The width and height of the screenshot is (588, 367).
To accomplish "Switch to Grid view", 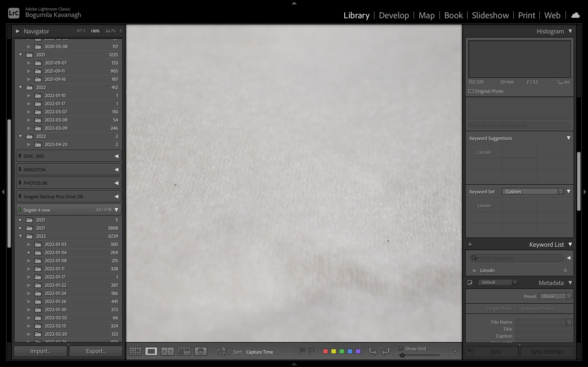I will [135, 351].
